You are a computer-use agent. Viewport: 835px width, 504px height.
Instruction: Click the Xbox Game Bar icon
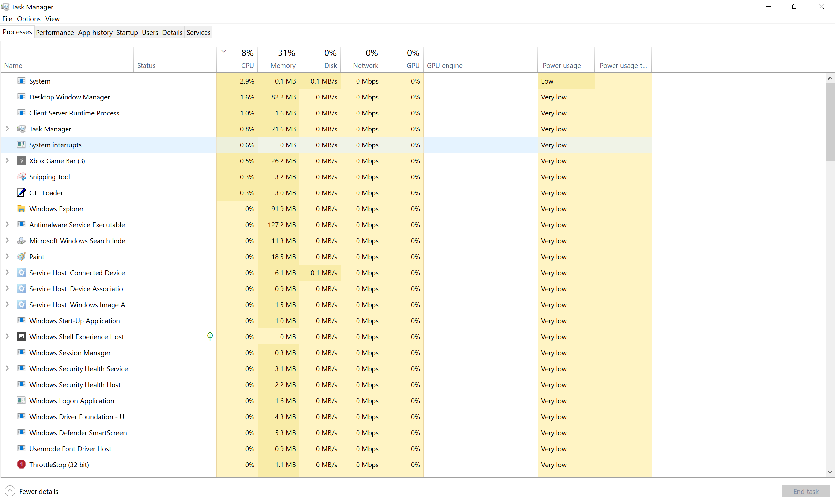pyautogui.click(x=21, y=160)
